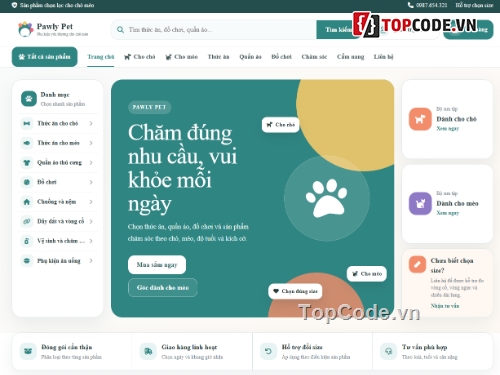Screen dimensions: 500x375
Task: Click the purple cat icon card
Action: pos(420,203)
